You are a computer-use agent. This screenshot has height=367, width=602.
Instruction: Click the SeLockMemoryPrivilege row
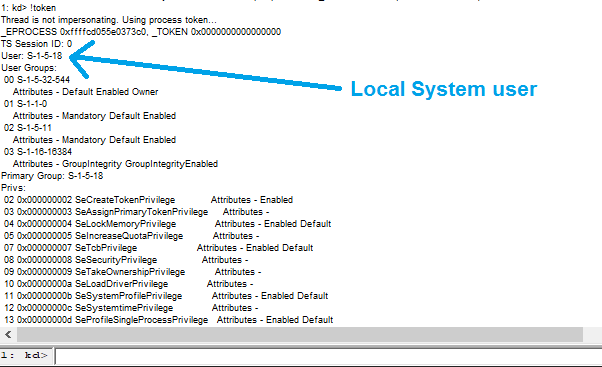click(167, 224)
